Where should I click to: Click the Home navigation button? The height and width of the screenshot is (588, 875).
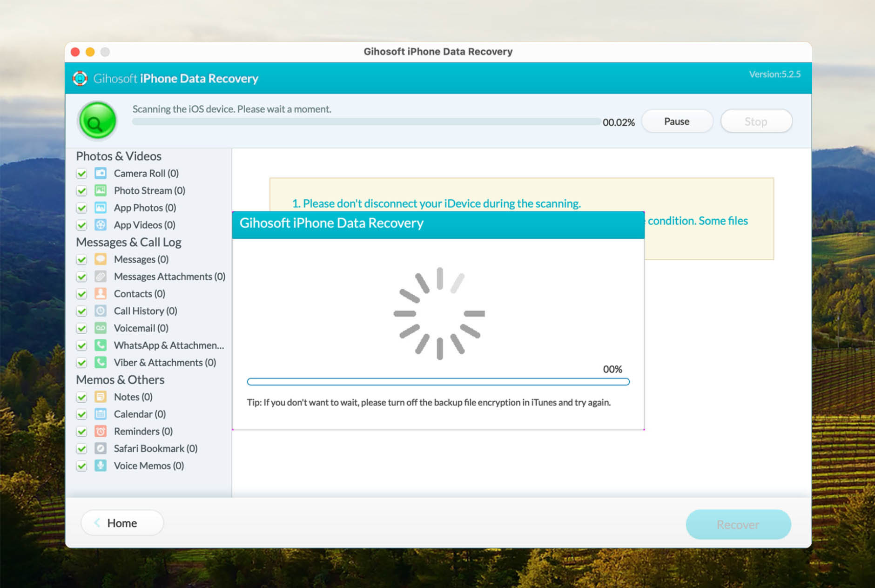[x=121, y=523]
